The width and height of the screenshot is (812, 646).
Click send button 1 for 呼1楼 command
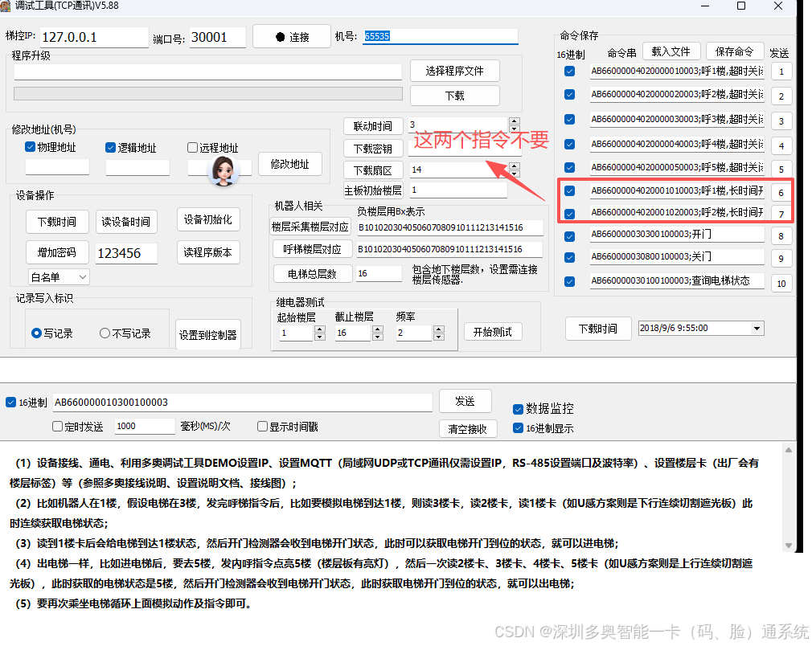pos(781,72)
